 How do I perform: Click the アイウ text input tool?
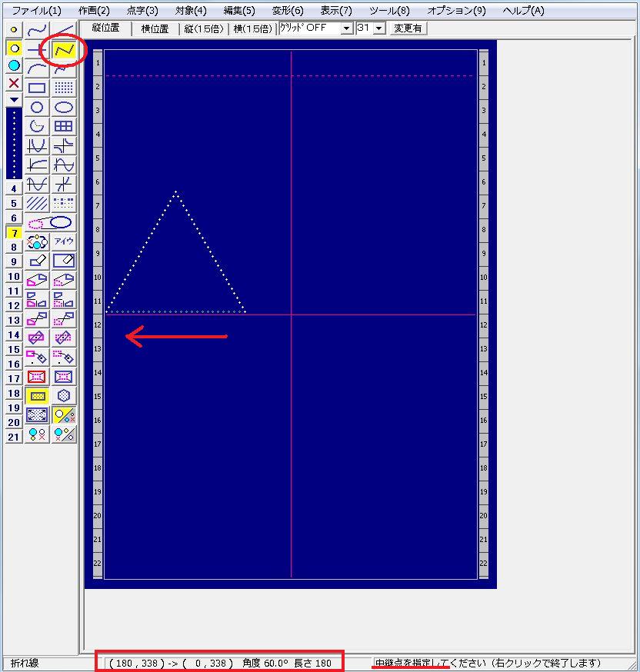(64, 241)
